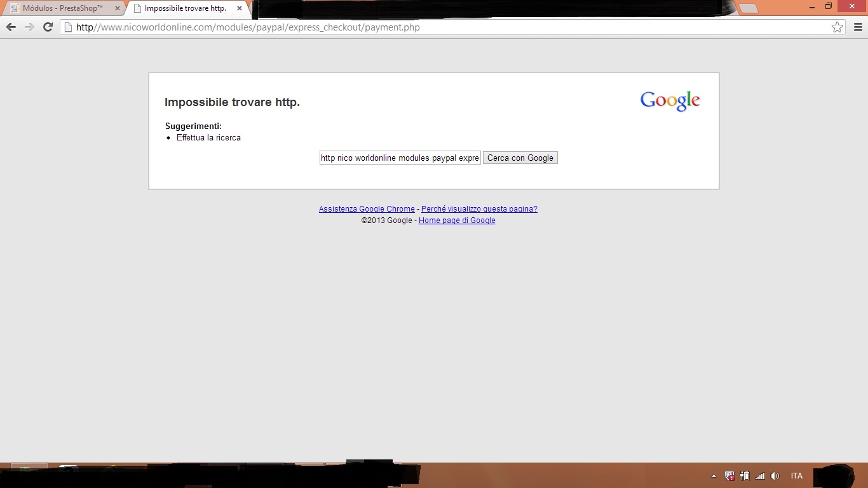Viewport: 868px width, 488px height.
Task: Open the Chrome hamburger menu
Action: pyautogui.click(x=858, y=27)
